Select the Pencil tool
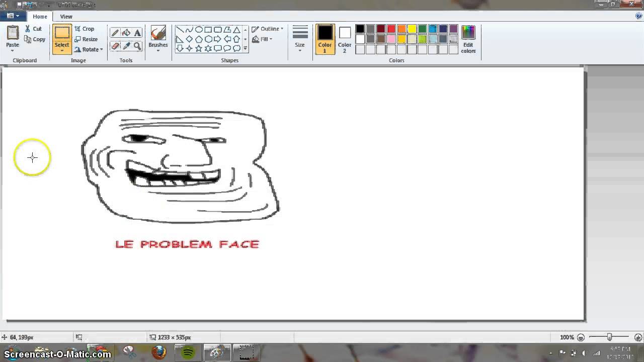Screen dimensions: 644x362 click(x=115, y=33)
